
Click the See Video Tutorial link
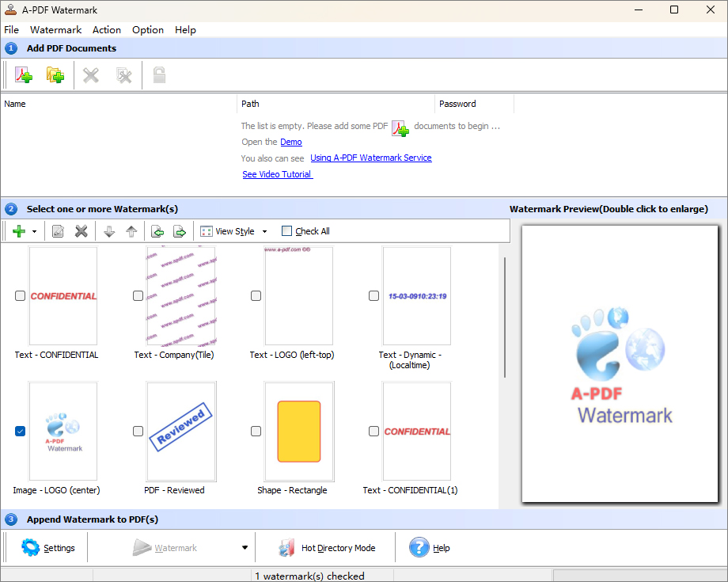pos(278,174)
